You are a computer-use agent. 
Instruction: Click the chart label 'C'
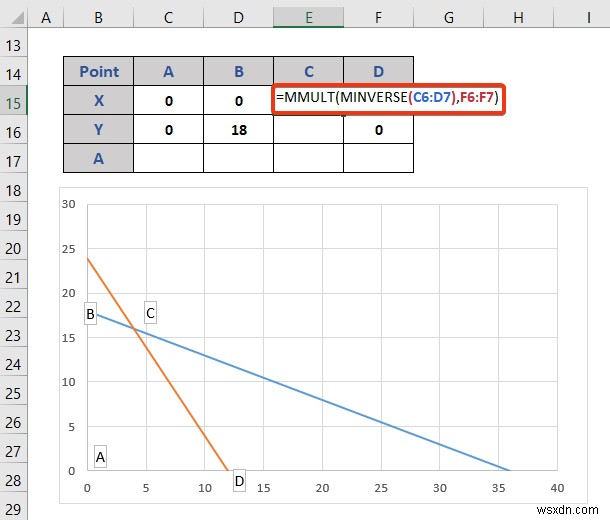pos(150,313)
